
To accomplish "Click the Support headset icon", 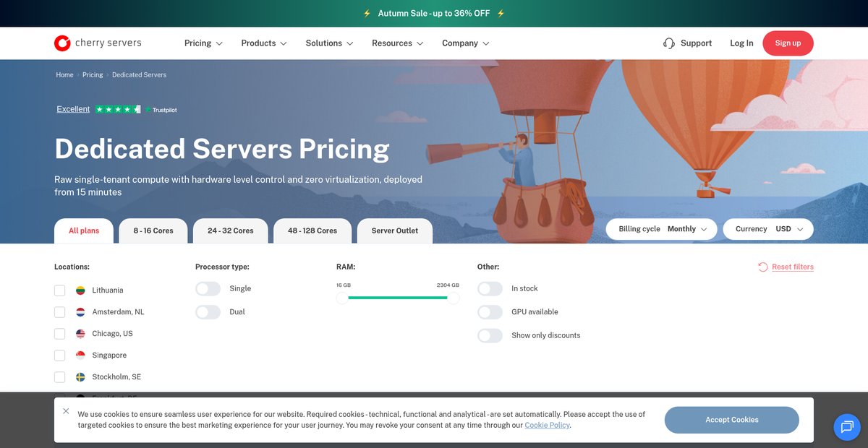I will [x=669, y=43].
